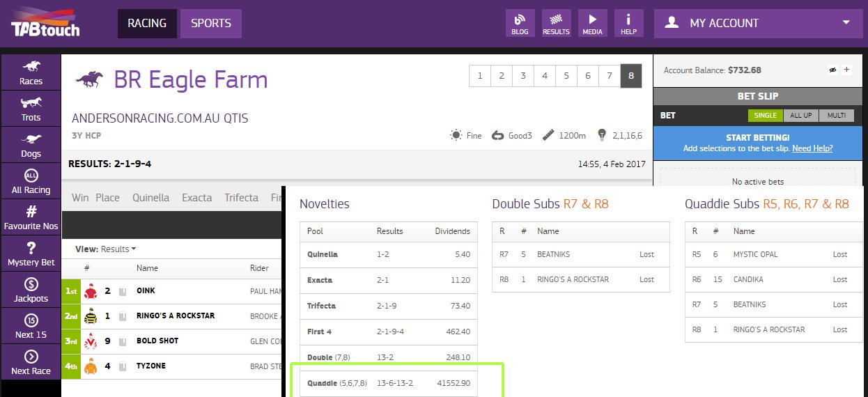The width and height of the screenshot is (868, 397).
Task: Switch to the SPORTS tab
Action: (211, 23)
